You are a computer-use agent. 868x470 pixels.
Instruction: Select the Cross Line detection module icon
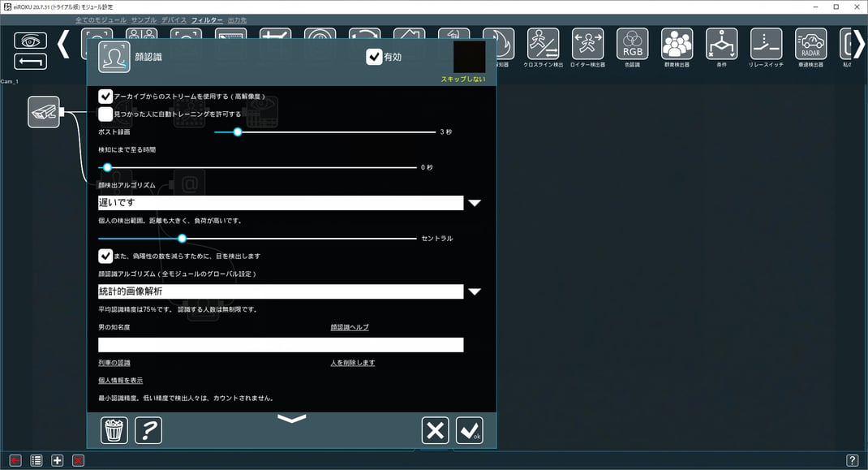pyautogui.click(x=543, y=44)
